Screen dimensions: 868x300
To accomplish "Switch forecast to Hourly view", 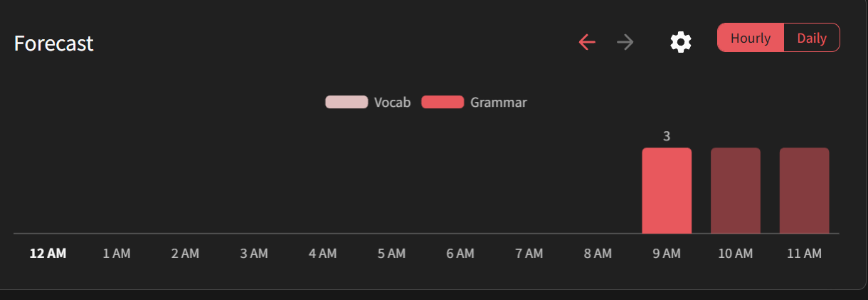I will [751, 38].
